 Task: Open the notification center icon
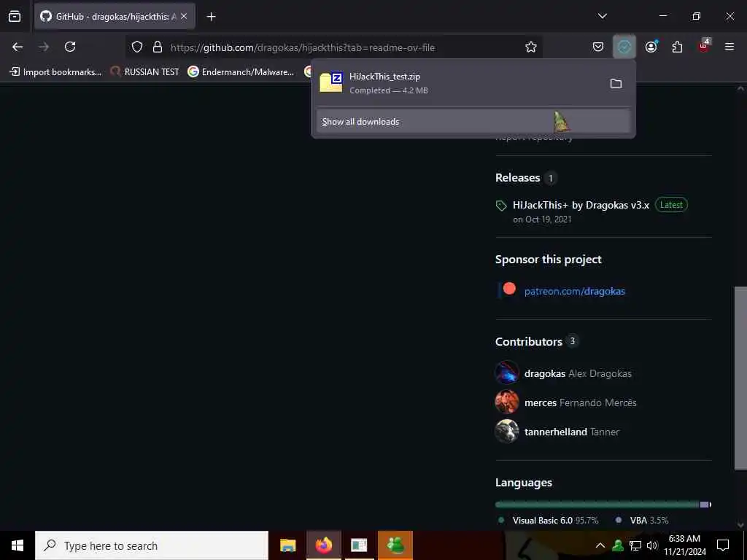(x=723, y=545)
